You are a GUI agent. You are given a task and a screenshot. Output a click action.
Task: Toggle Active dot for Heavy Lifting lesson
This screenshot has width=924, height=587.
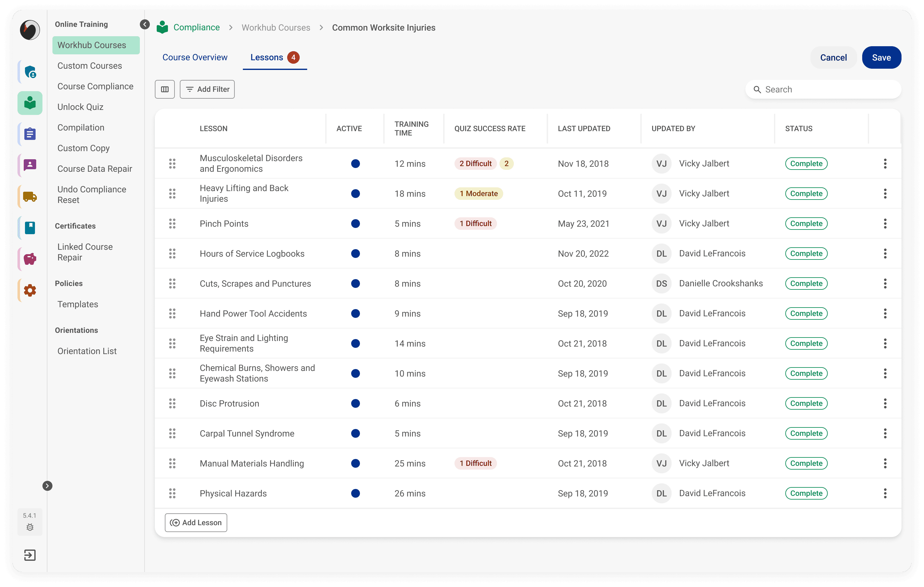click(x=355, y=194)
